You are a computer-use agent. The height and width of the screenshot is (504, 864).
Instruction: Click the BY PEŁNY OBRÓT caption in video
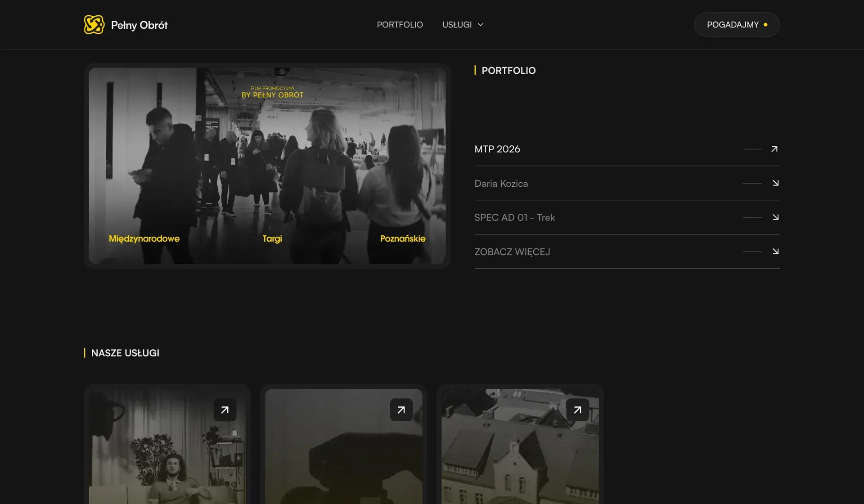coord(272,95)
